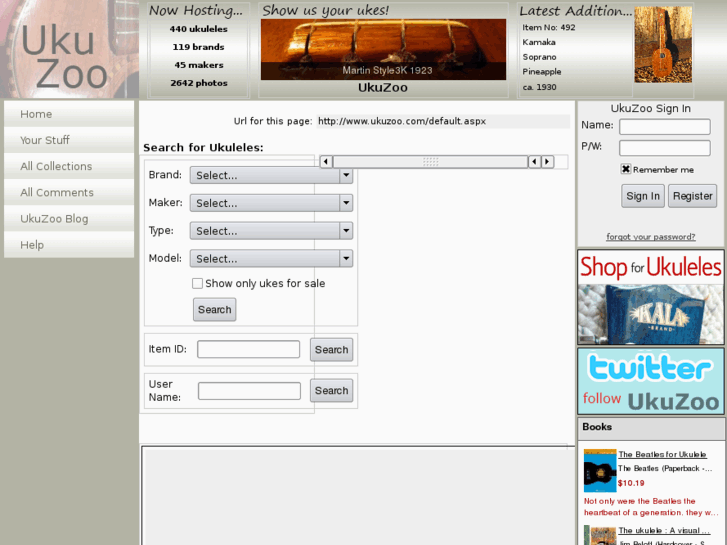Open The Beatles for Ukulele title link
The height and width of the screenshot is (545, 727).
(x=663, y=455)
